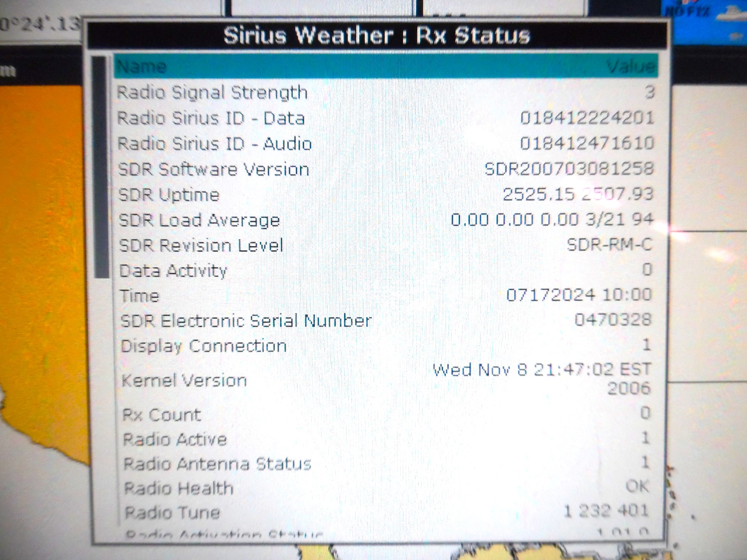Select the Radio Health row label
The width and height of the screenshot is (747, 560).
click(179, 488)
